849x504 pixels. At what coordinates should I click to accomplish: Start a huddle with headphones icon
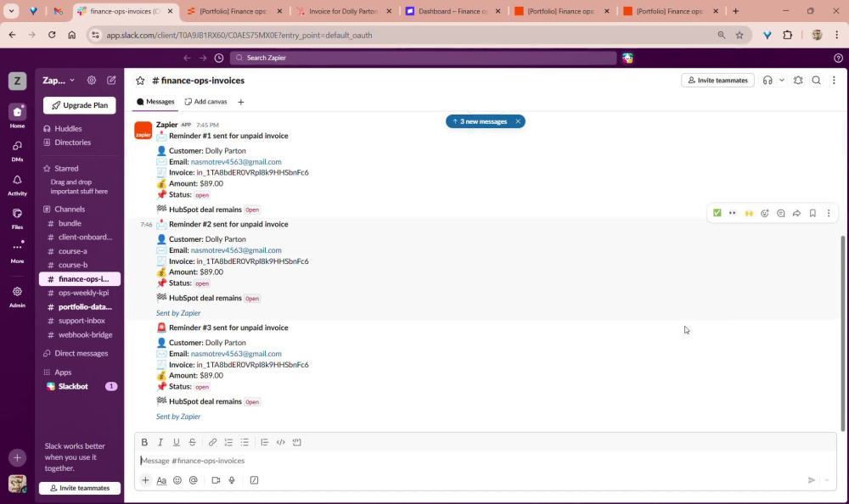click(767, 80)
